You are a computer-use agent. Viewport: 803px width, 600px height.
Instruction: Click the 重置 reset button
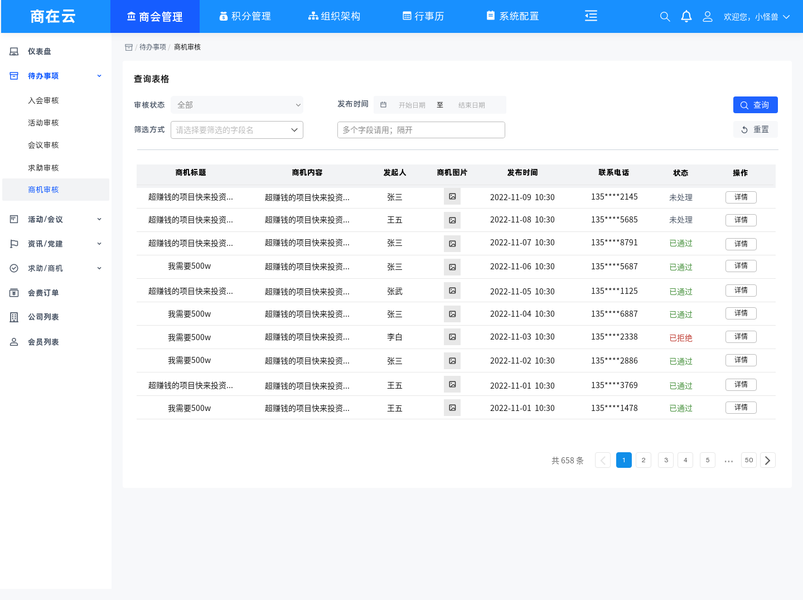click(755, 130)
